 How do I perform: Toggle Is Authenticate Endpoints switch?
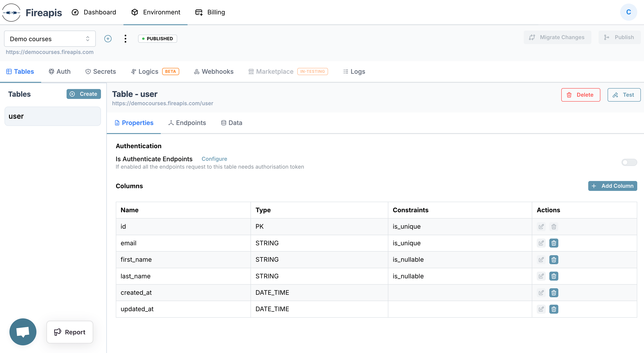click(x=629, y=162)
